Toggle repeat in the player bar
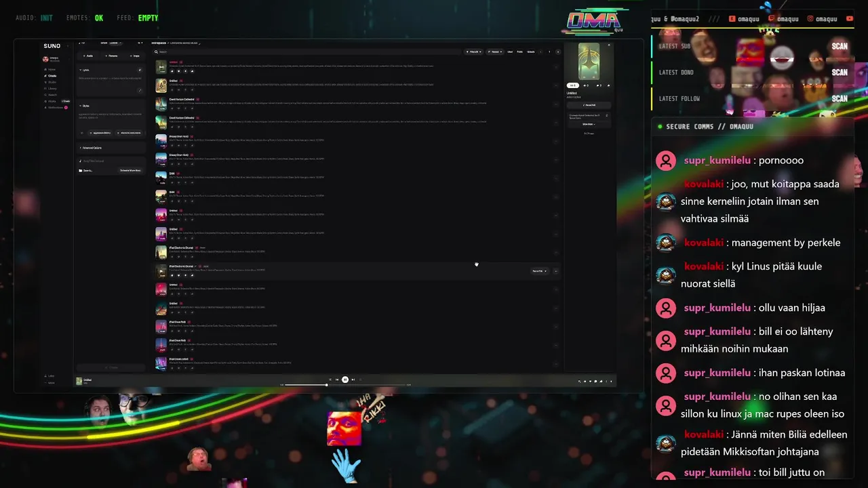Screen dimensions: 868x488 361,380
